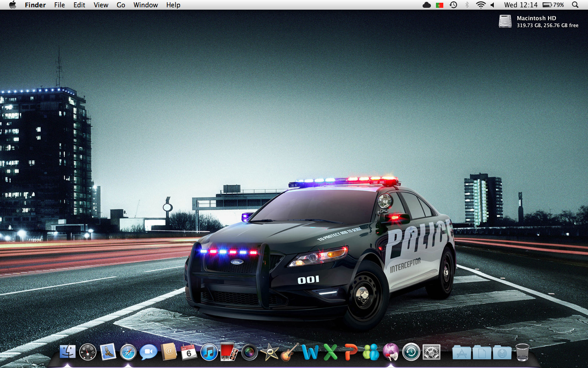588x368 pixels.
Task: Open Microsoft PowerPoint in the Dock
Action: tap(351, 352)
